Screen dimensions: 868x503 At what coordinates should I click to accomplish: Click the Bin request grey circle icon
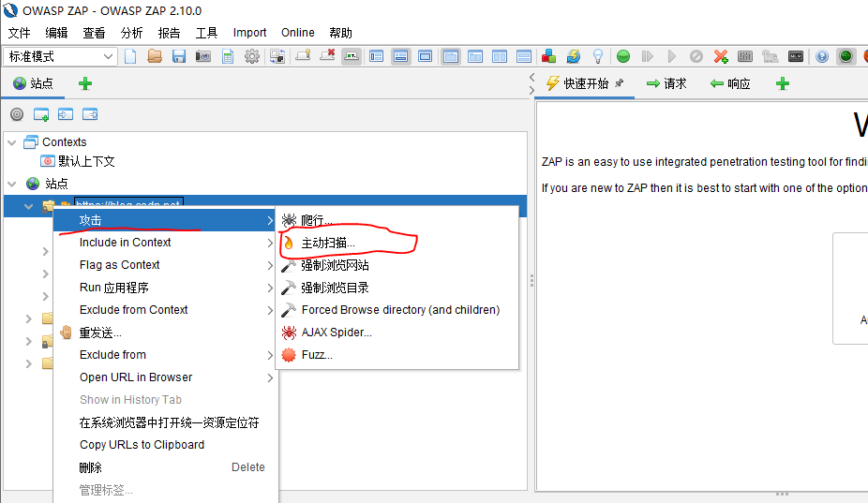coord(696,56)
